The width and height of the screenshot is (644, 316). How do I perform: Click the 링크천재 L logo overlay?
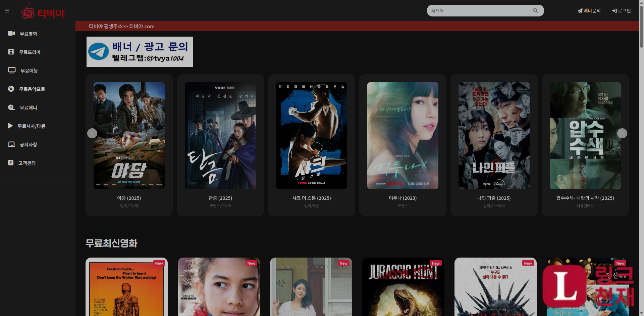pos(588,286)
